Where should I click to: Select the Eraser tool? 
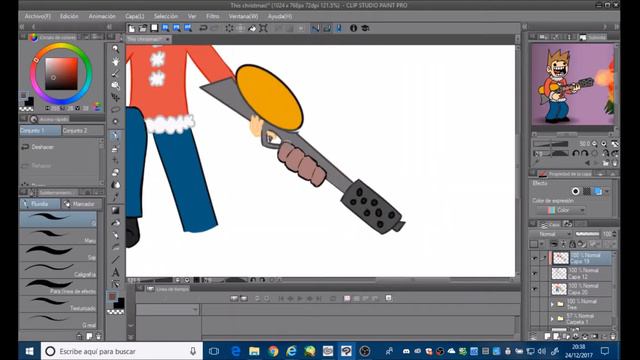(x=116, y=173)
